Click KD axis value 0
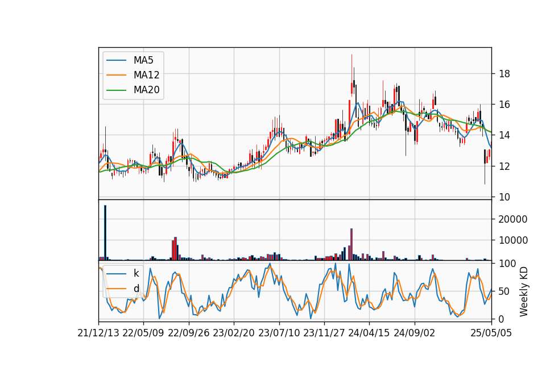 502,319
